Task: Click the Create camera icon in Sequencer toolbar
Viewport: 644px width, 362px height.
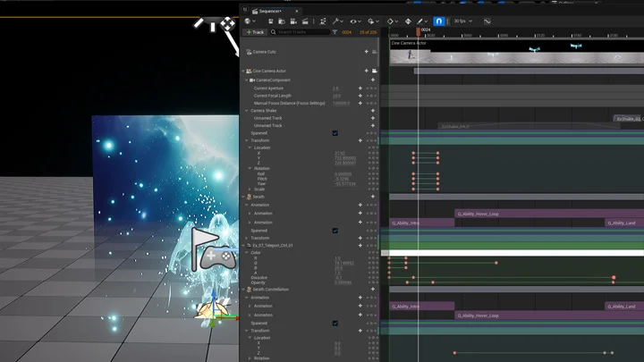Action: click(x=293, y=21)
